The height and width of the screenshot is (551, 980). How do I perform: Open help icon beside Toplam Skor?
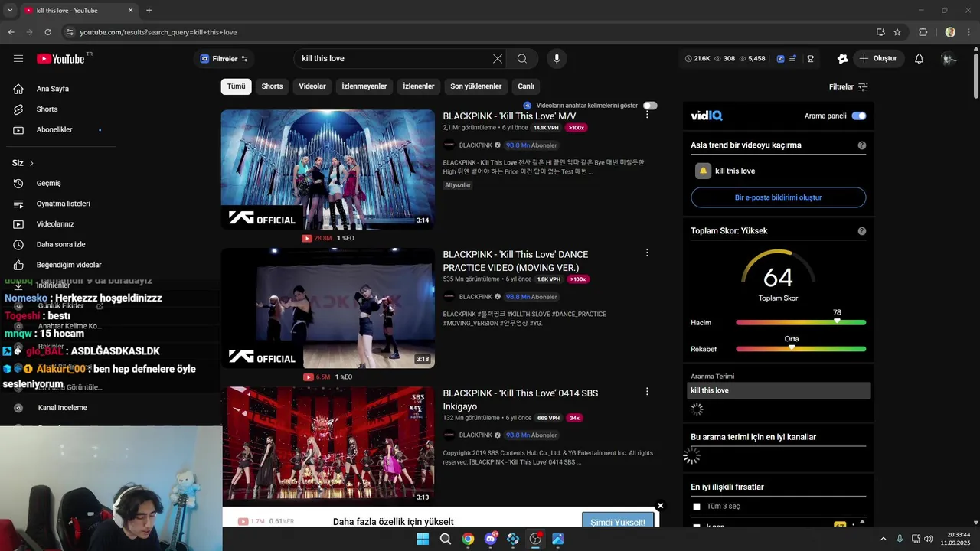862,231
